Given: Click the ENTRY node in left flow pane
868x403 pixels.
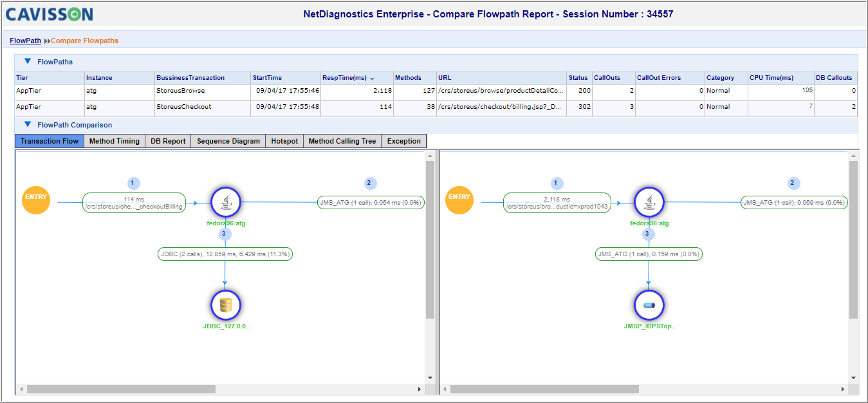Looking at the screenshot, I should pos(36,199).
